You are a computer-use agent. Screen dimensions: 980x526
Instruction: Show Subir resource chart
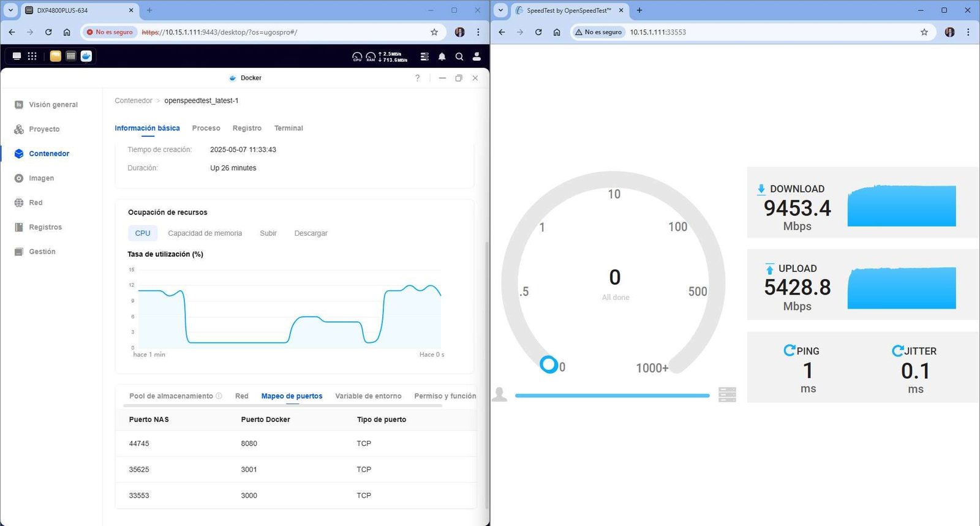point(268,233)
